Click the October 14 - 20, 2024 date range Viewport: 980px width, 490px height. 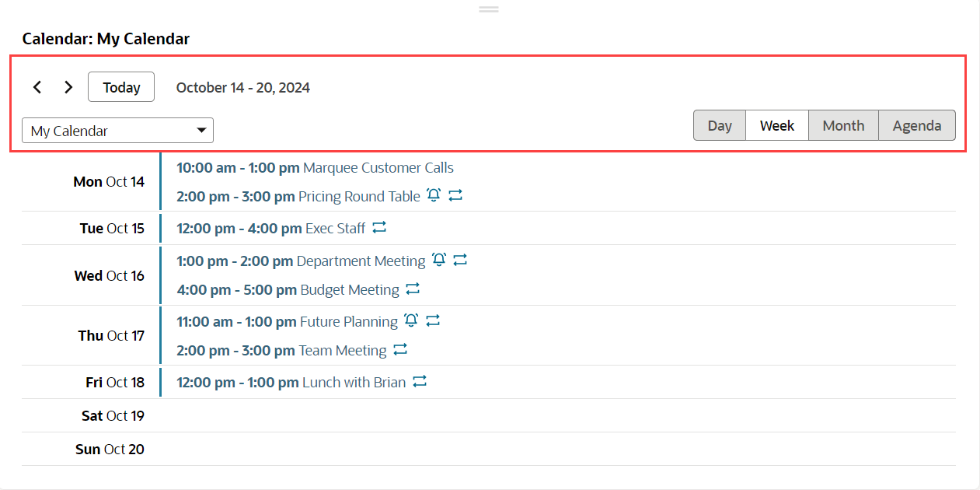pyautogui.click(x=243, y=87)
